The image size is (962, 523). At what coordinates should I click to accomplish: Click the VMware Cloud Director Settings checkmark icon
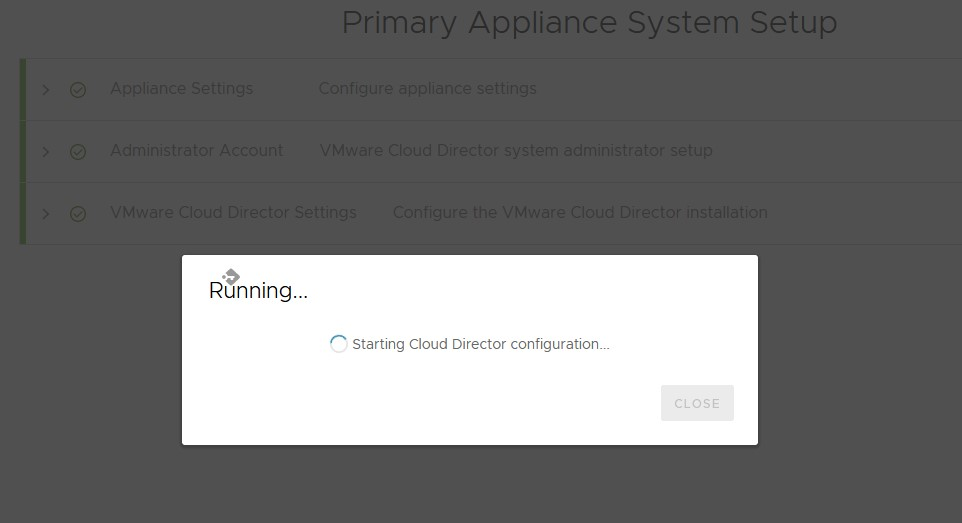click(78, 214)
